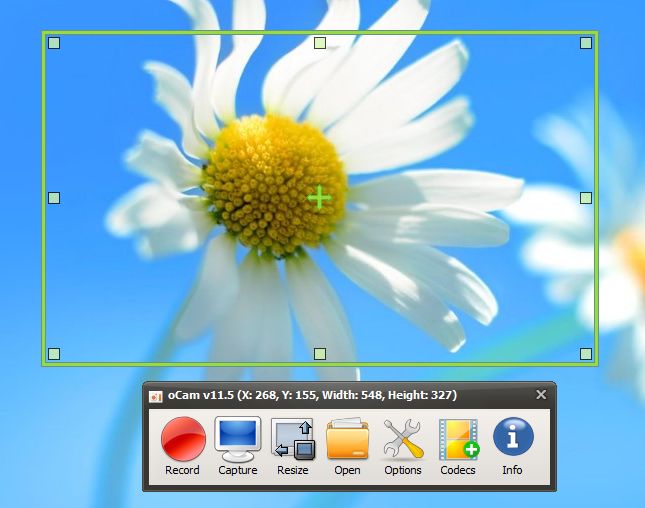Show the Info dialog
Screen dimensions: 645x508
pos(513,437)
